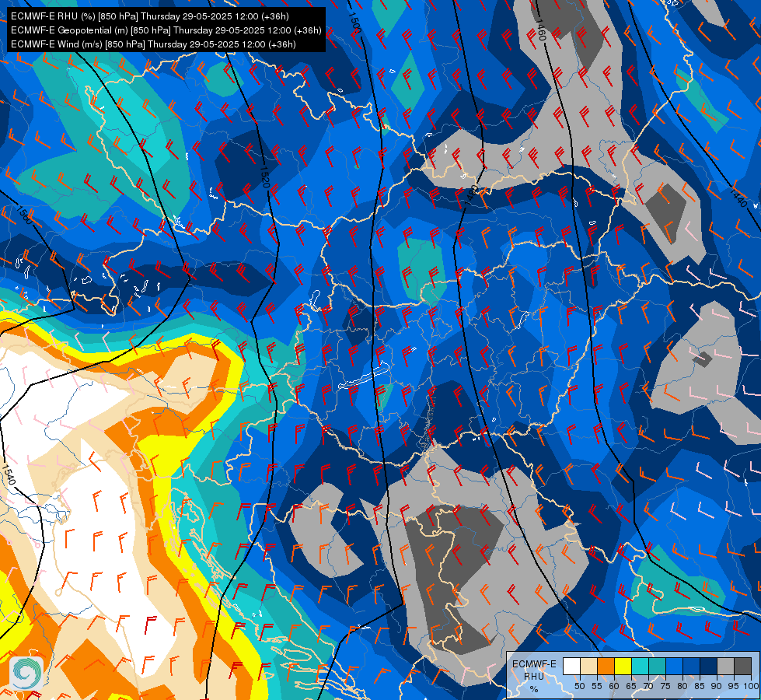Click the swirl logo icon in the corner
The image size is (761, 700).
26,673
